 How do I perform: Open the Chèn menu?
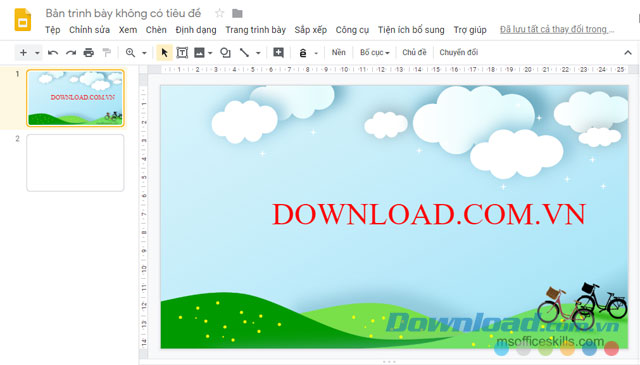(x=156, y=30)
